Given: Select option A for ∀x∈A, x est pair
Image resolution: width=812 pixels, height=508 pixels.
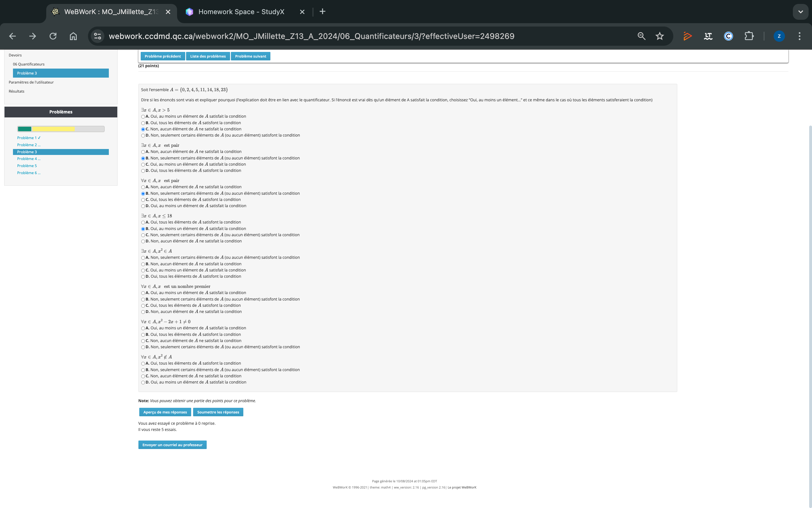Looking at the screenshot, I should tap(143, 187).
